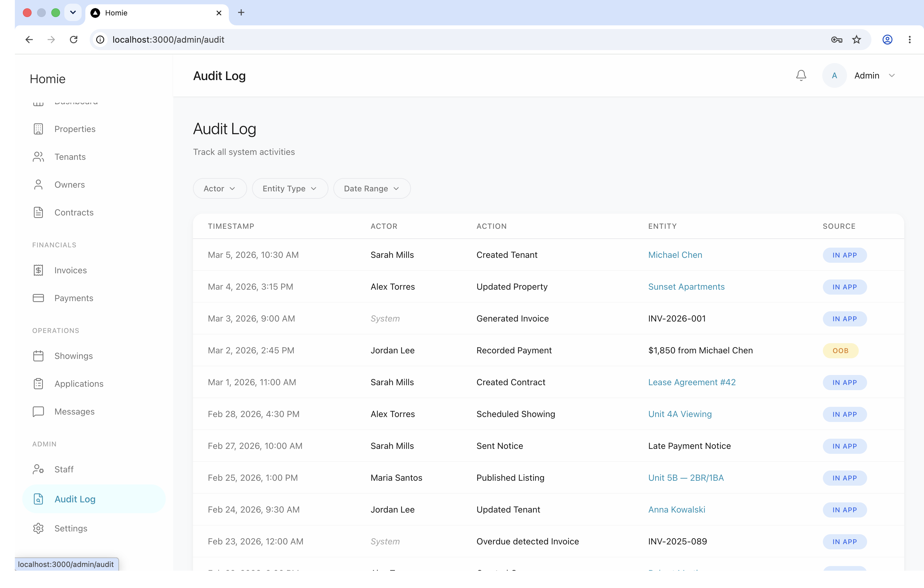View site information icon in address bar
This screenshot has width=924, height=588.
[100, 40]
